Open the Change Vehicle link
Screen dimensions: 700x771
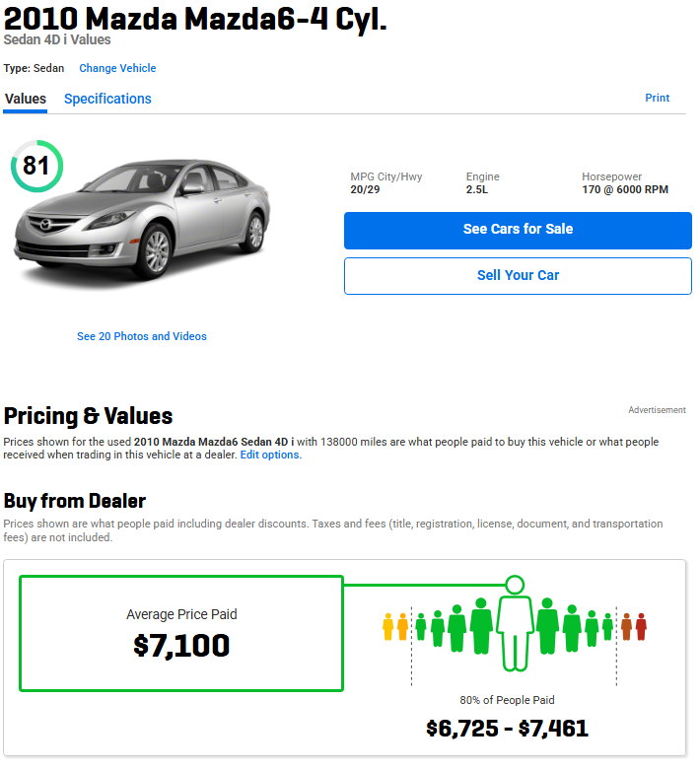pos(117,68)
